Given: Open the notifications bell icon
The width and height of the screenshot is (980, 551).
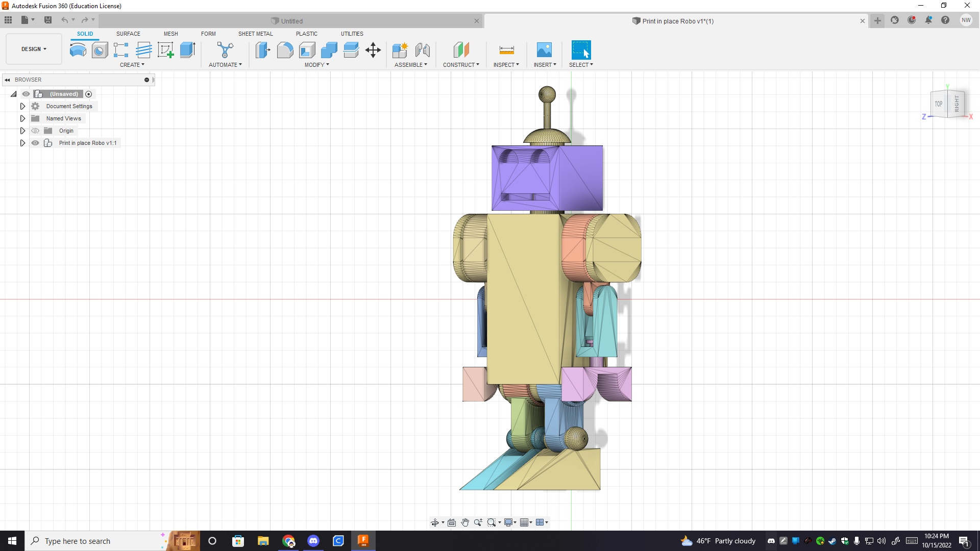Looking at the screenshot, I should point(928,20).
